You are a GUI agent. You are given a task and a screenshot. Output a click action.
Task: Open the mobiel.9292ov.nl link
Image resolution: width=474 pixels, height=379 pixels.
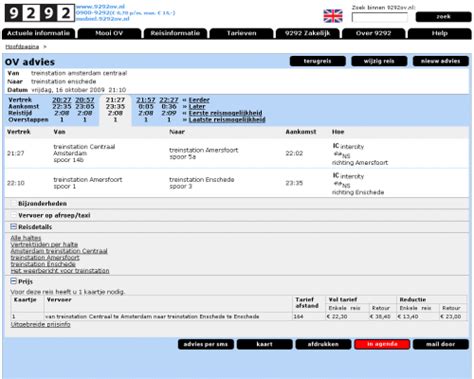click(102, 19)
